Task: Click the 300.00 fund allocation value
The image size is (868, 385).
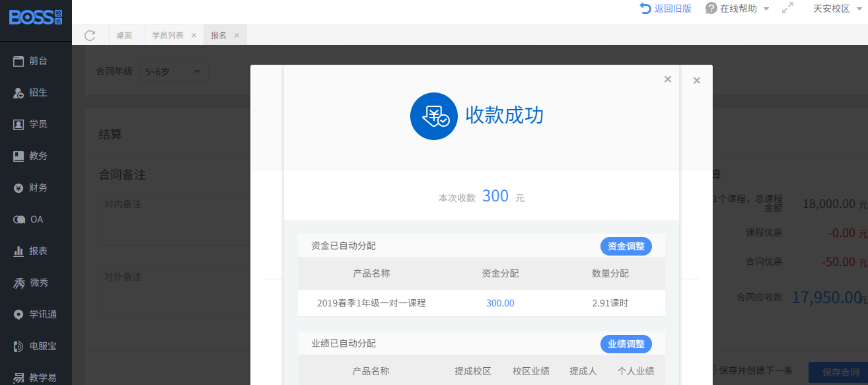Action: pyautogui.click(x=500, y=303)
